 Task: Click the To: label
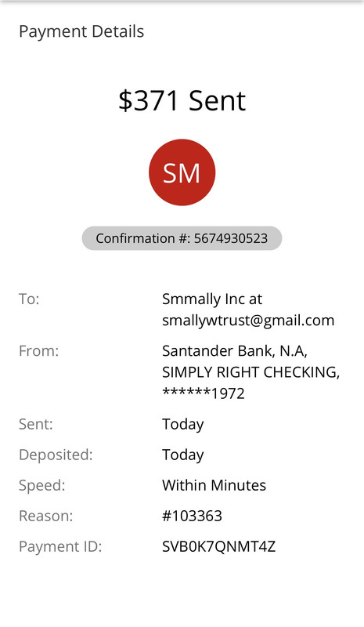click(x=29, y=299)
